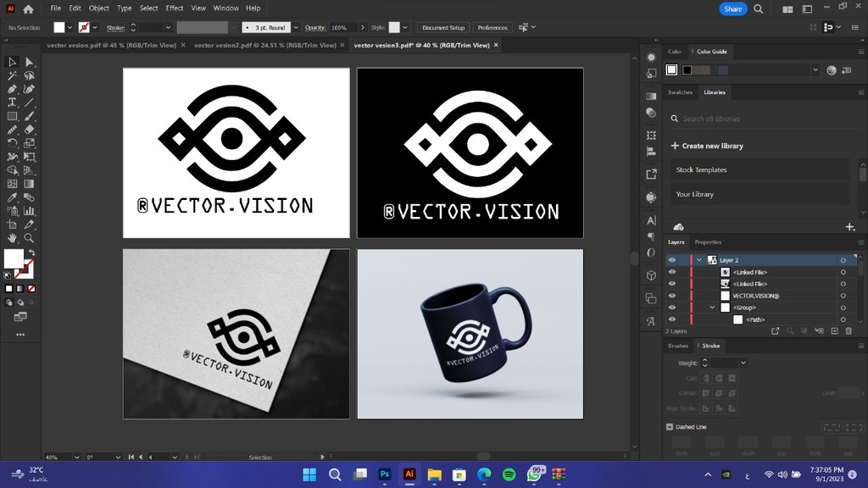Set color mode to Gradient
Image resolution: width=868 pixels, height=488 pixels.
point(20,288)
